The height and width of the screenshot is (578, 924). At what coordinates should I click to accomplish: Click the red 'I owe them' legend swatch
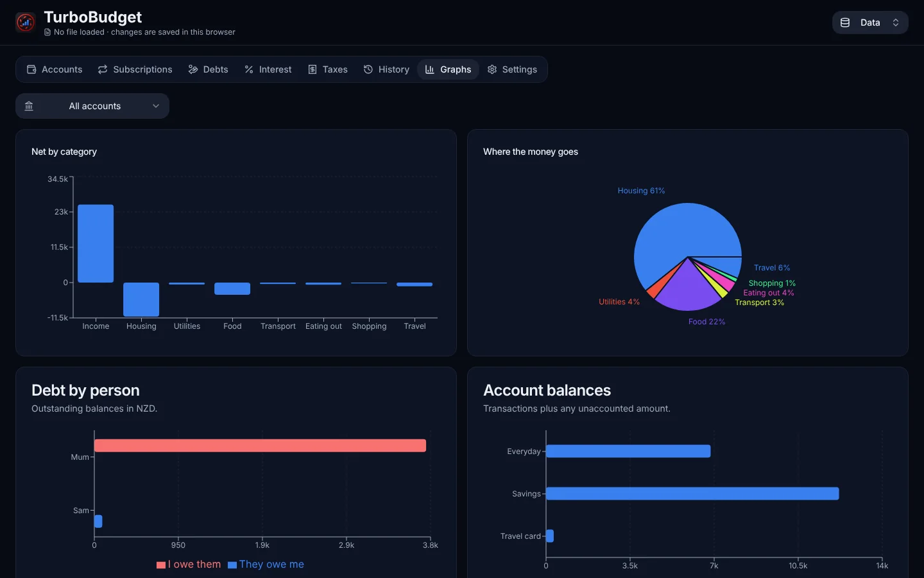[161, 565]
